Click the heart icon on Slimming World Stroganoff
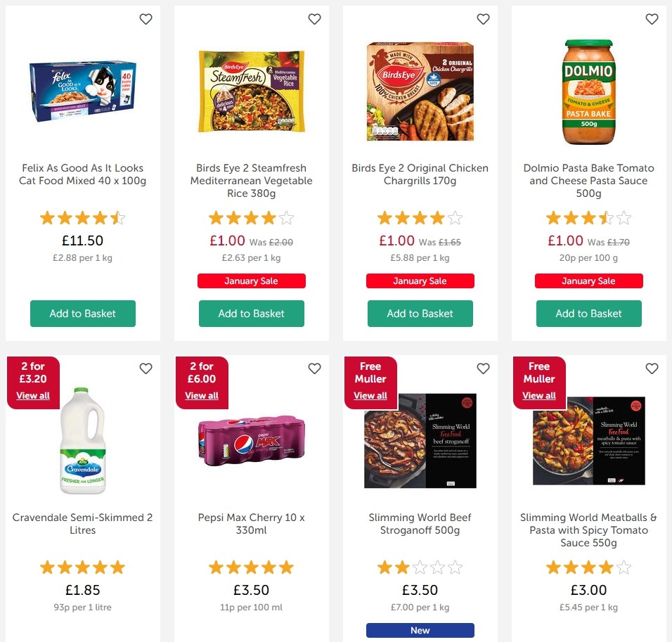This screenshot has height=642, width=672. tap(483, 368)
